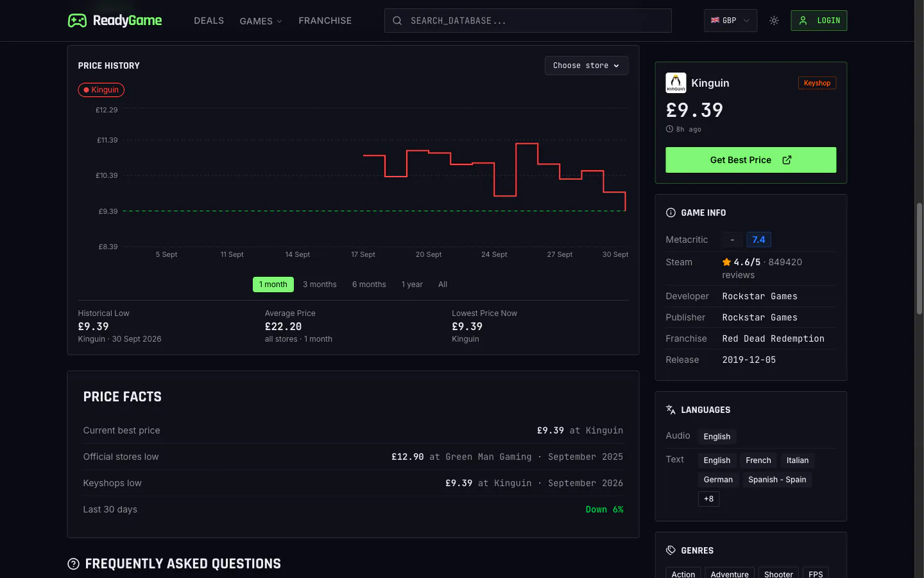
Task: Click the Languages translate icon
Action: (671, 410)
